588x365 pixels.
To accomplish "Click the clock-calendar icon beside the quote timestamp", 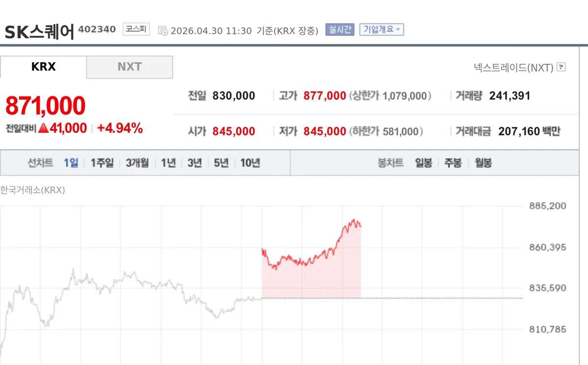I will [164, 29].
